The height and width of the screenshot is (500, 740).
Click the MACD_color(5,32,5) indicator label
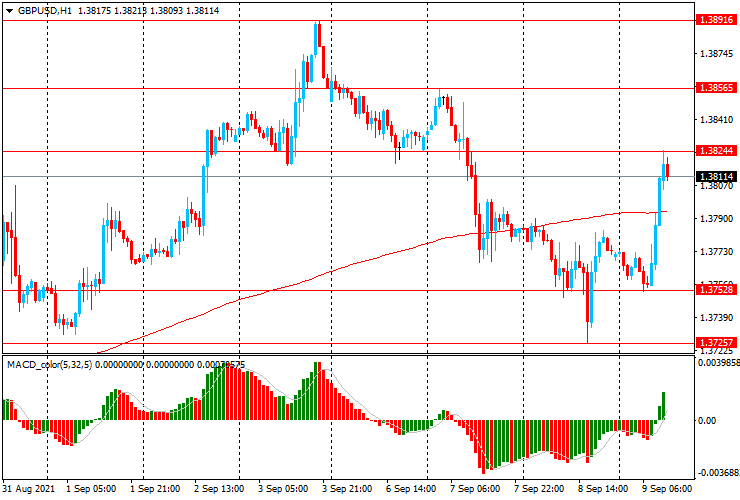pyautogui.click(x=50, y=365)
